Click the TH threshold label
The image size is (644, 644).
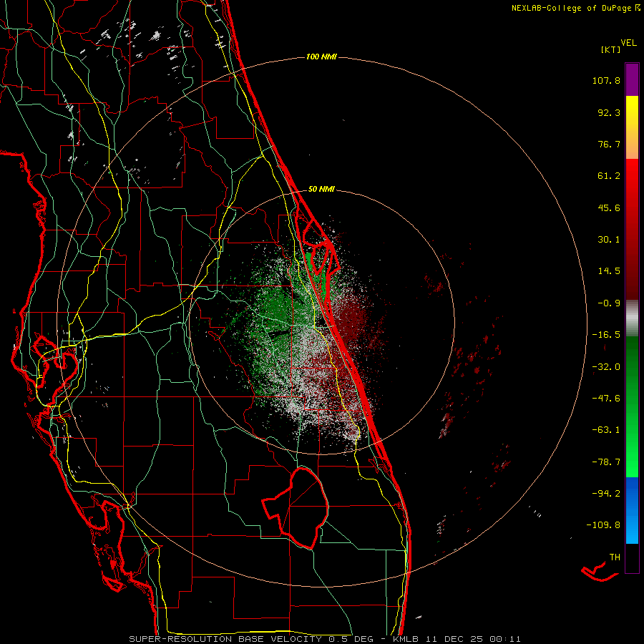(615, 557)
